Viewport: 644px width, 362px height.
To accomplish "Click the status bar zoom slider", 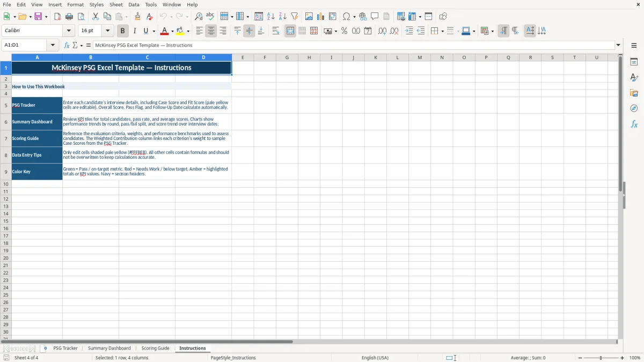I will coord(601,358).
